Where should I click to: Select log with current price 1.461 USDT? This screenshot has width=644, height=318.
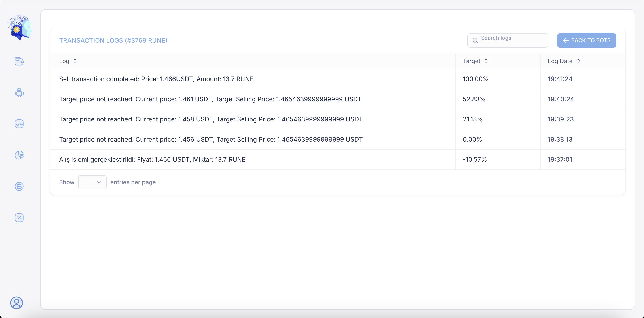coord(338,99)
